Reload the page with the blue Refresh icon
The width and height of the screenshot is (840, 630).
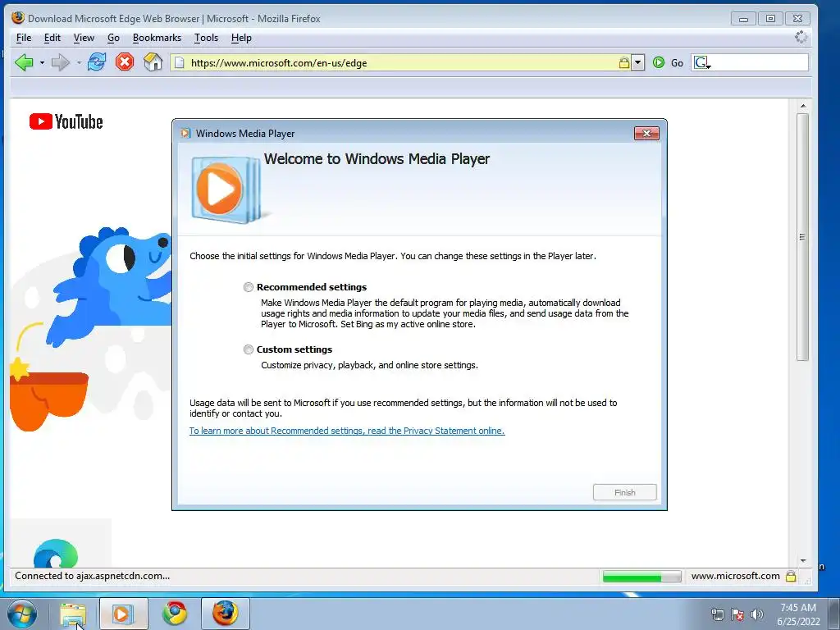click(97, 62)
